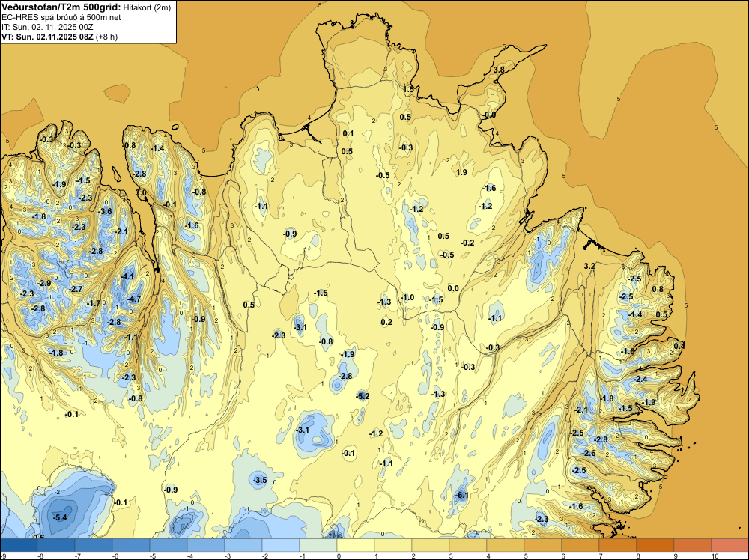Click the legend swatch between 9 and 10

point(693,545)
